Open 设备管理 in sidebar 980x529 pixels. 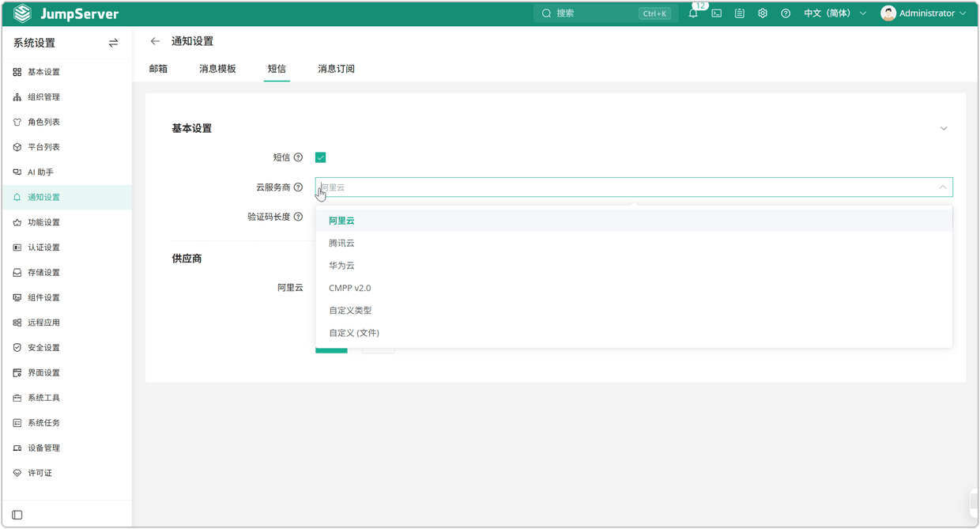pos(66,448)
